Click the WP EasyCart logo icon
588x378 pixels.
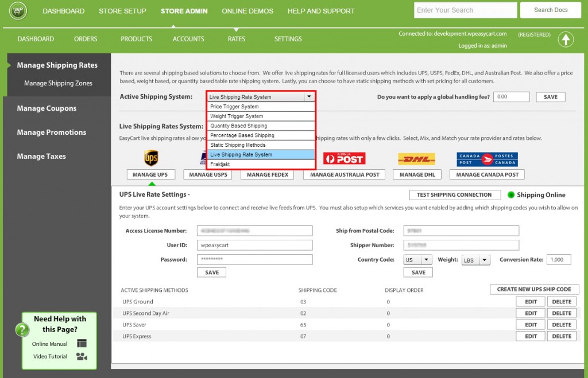[x=18, y=11]
